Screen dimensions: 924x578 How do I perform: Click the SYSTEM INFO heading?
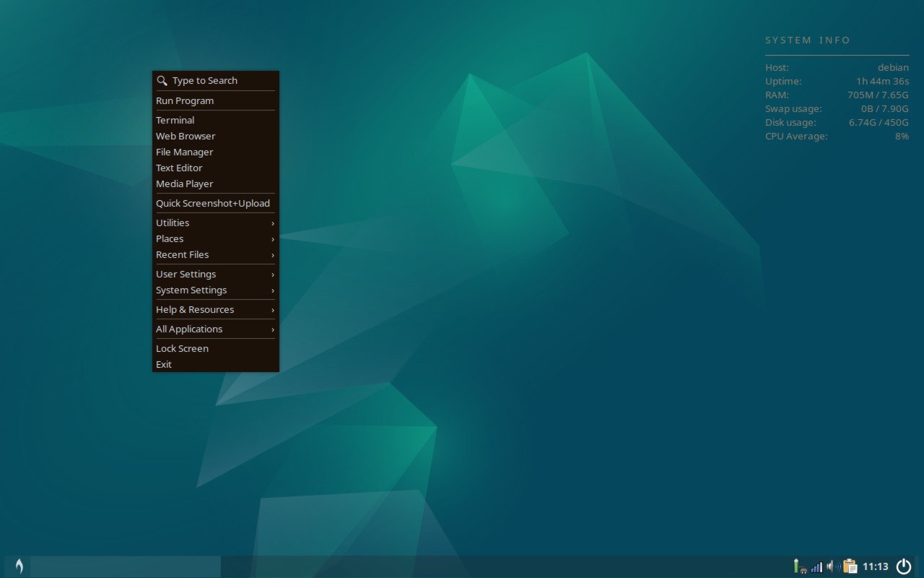click(808, 40)
